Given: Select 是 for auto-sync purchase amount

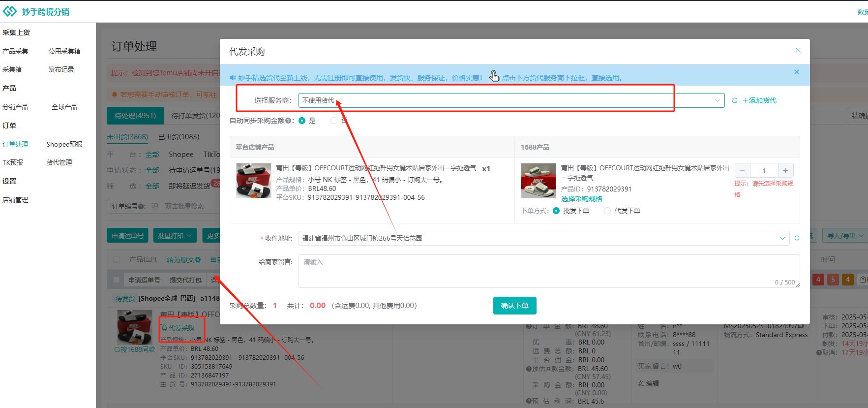Looking at the screenshot, I should [x=302, y=121].
